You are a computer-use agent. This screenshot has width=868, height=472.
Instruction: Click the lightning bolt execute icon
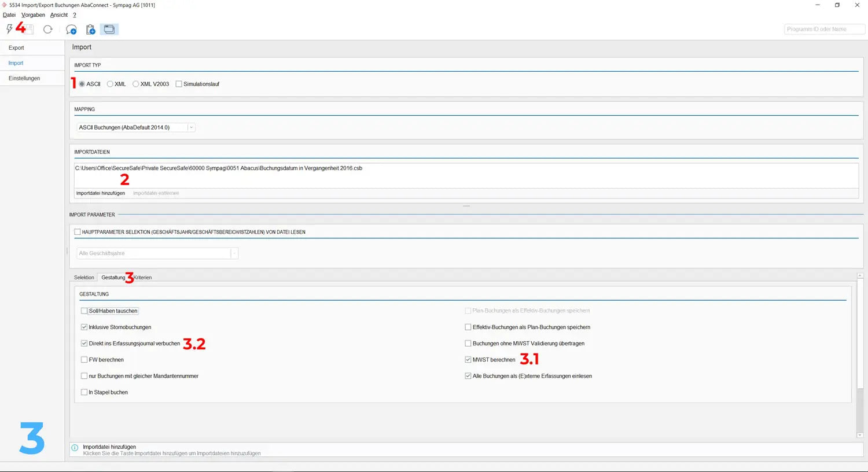tap(9, 29)
